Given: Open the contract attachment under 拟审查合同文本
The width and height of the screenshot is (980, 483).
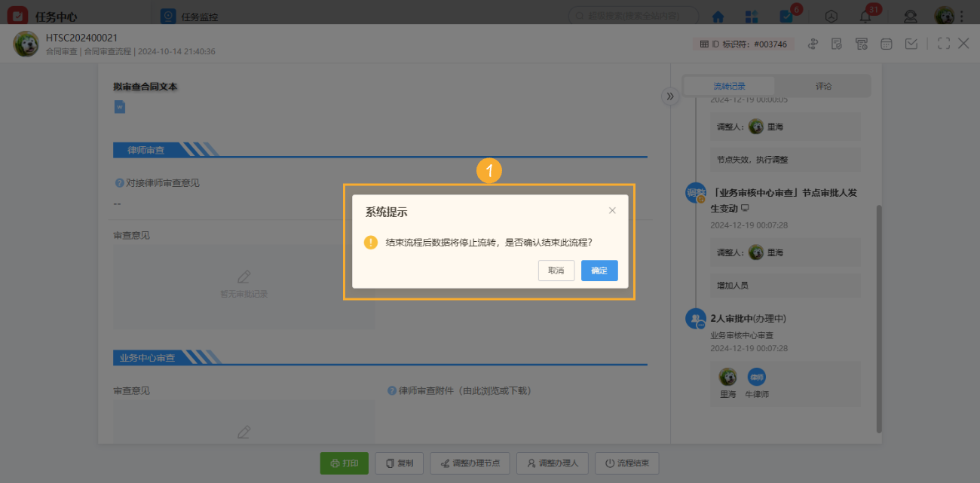Looking at the screenshot, I should 119,106.
